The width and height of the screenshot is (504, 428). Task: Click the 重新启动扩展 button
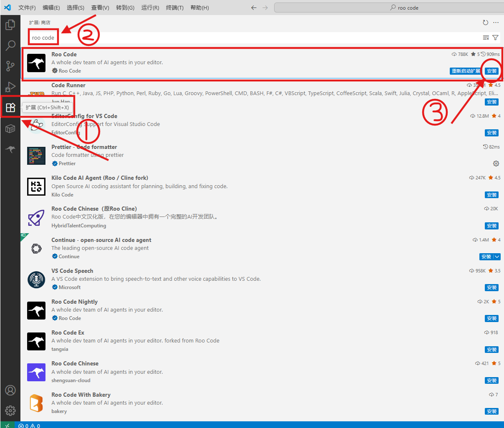(x=466, y=71)
